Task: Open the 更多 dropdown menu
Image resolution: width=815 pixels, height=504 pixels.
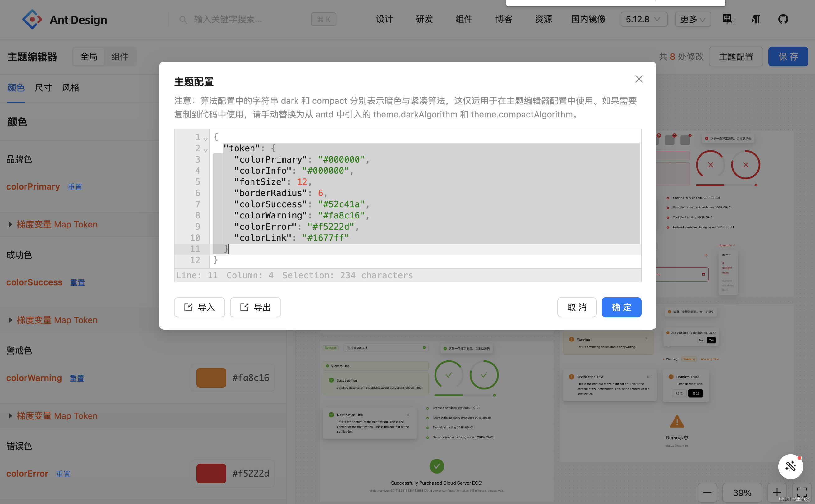Action: click(693, 19)
